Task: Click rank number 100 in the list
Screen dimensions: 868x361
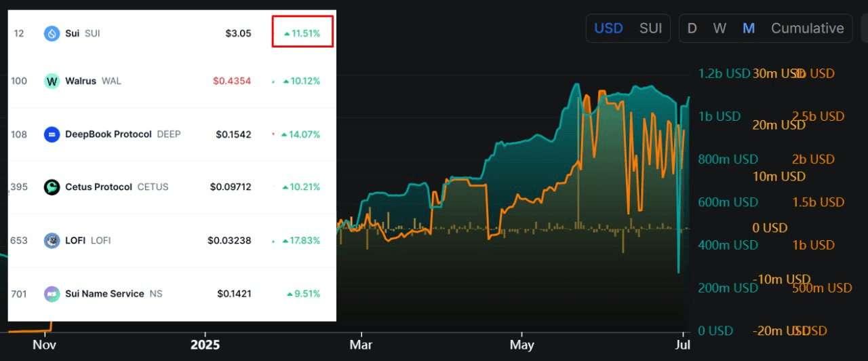Action: coord(19,81)
